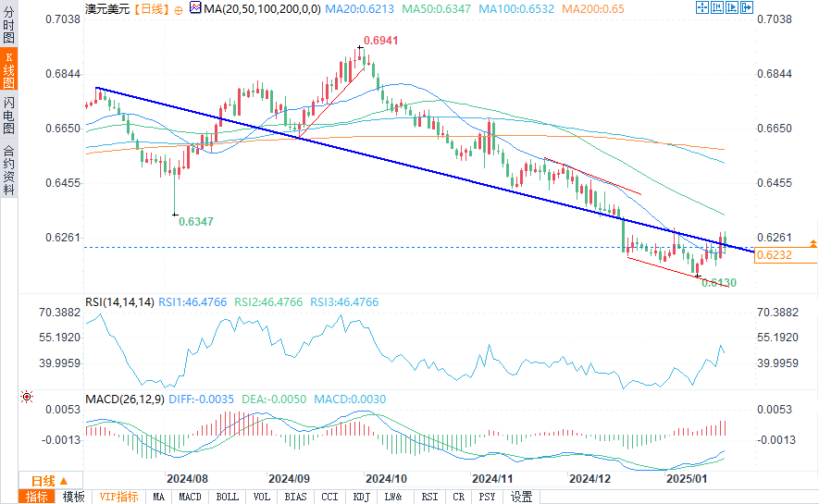The width and height of the screenshot is (819, 504).
Task: Open the 设置 settings button
Action: click(521, 497)
